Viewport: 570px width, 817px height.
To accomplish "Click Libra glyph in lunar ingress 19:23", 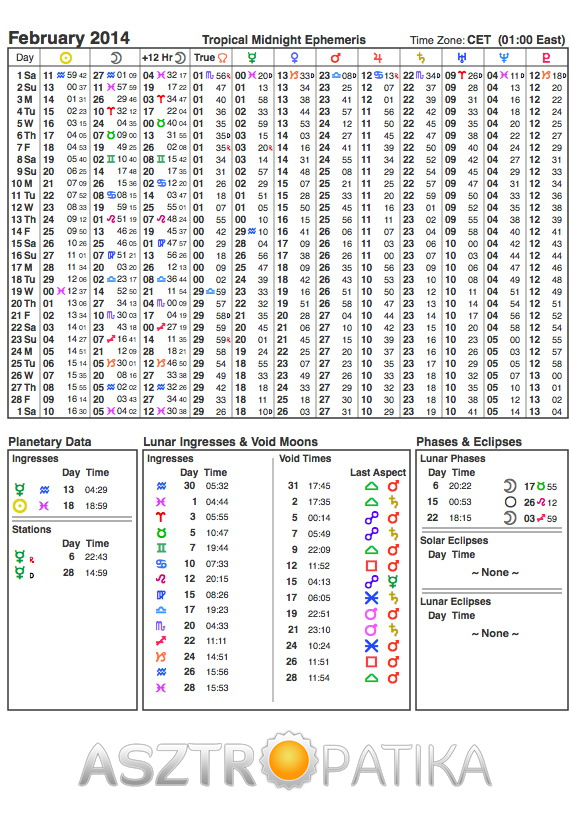I will (x=162, y=610).
